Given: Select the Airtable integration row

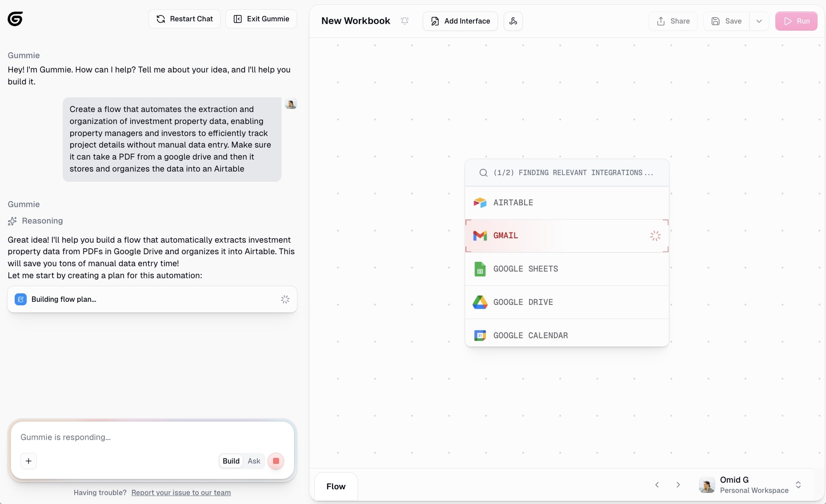Looking at the screenshot, I should pyautogui.click(x=567, y=203).
